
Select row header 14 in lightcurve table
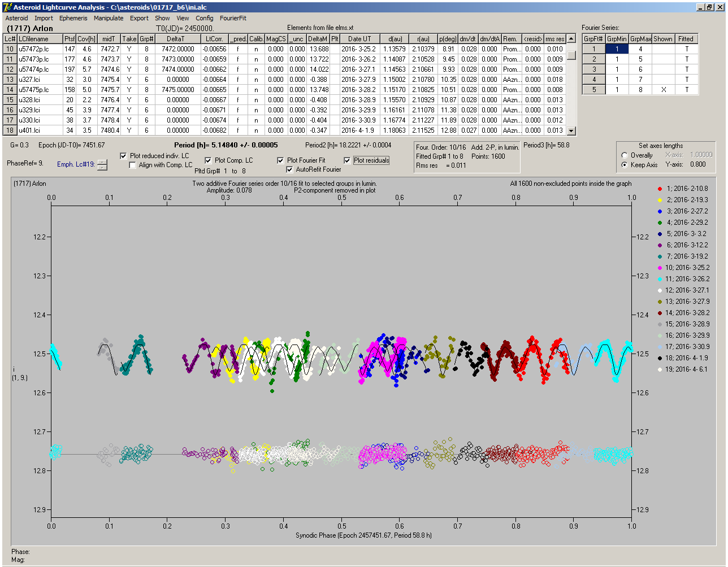[x=10, y=90]
